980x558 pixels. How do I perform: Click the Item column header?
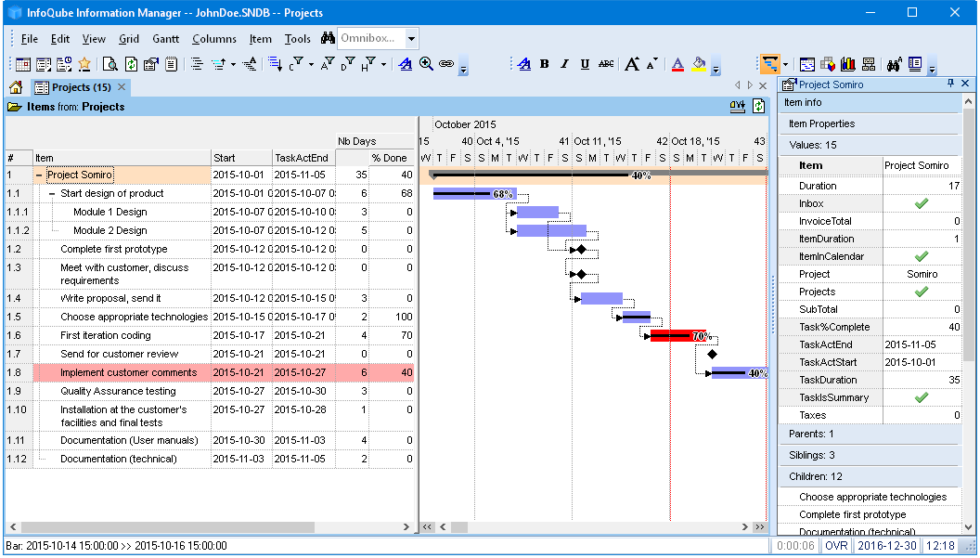[x=122, y=158]
